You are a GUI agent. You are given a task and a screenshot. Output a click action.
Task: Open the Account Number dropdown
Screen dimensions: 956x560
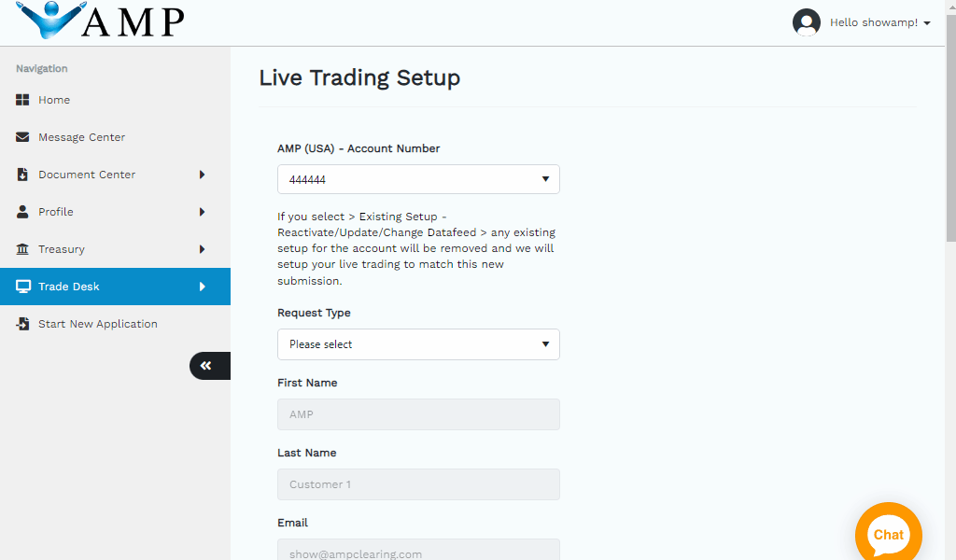(x=418, y=179)
